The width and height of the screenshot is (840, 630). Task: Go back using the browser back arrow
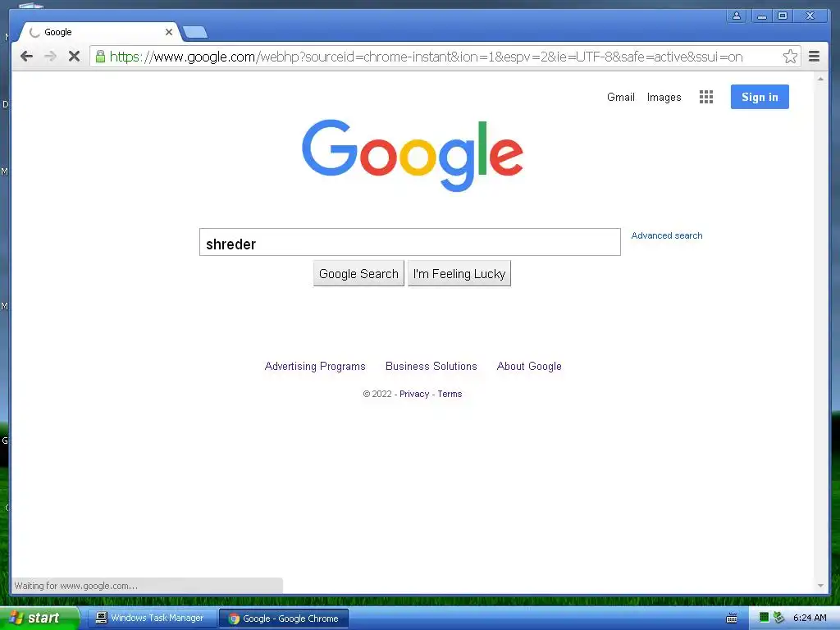(x=26, y=57)
